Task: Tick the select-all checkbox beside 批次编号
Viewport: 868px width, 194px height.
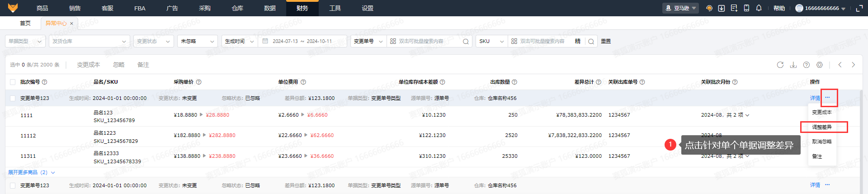Action: click(x=13, y=82)
